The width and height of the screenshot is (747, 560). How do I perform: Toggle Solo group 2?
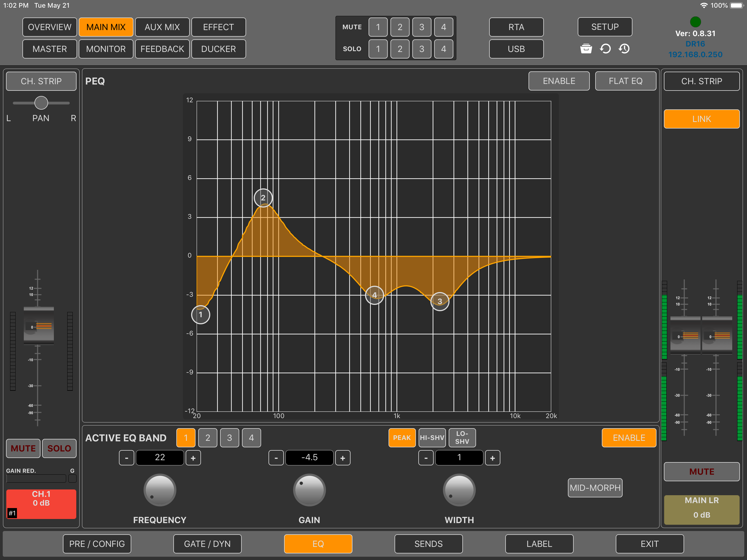(x=400, y=49)
